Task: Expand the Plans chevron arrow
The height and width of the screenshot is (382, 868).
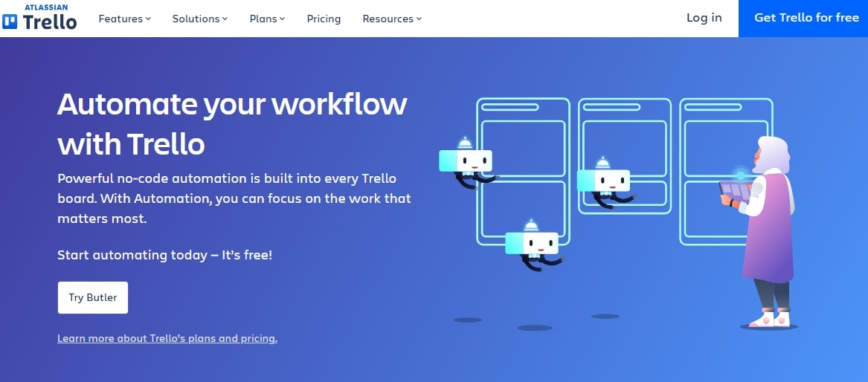Action: tap(283, 19)
